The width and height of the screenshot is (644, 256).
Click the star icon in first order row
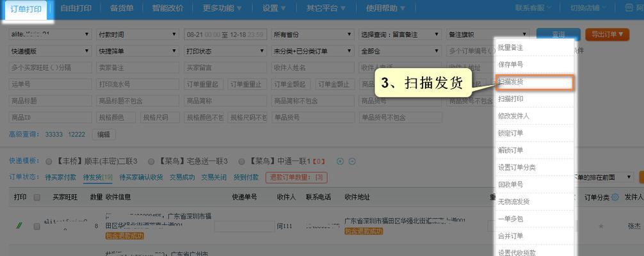[601, 226]
